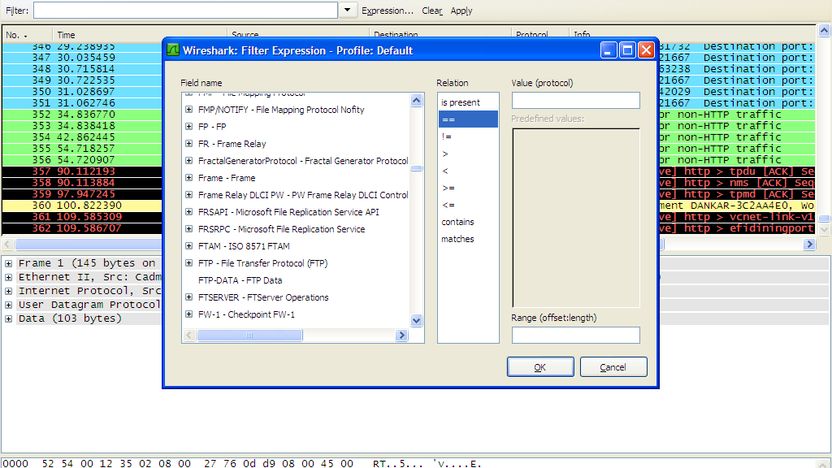Expand the Frame - Frame field node
The width and height of the screenshot is (832, 468).
(188, 178)
